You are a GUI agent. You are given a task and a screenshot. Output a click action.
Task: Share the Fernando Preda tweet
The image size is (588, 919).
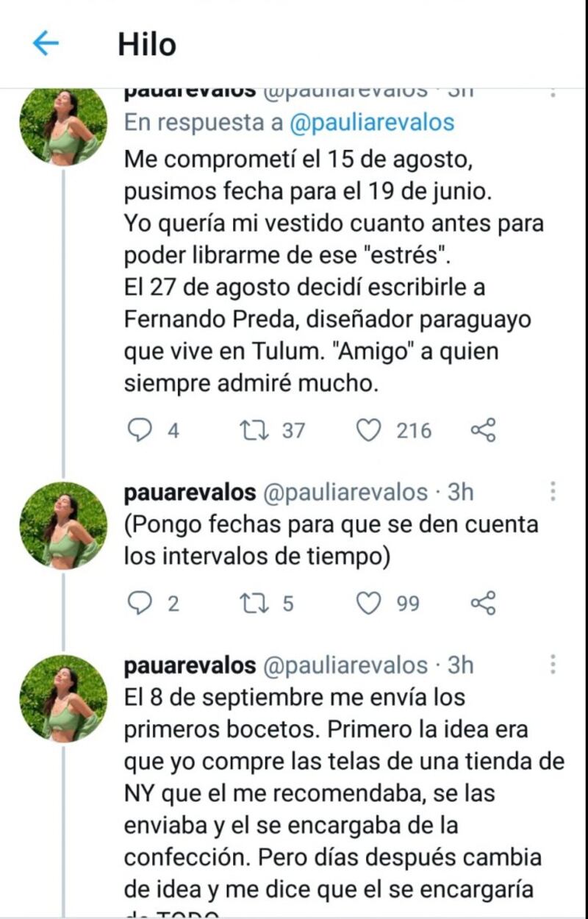coord(483,430)
